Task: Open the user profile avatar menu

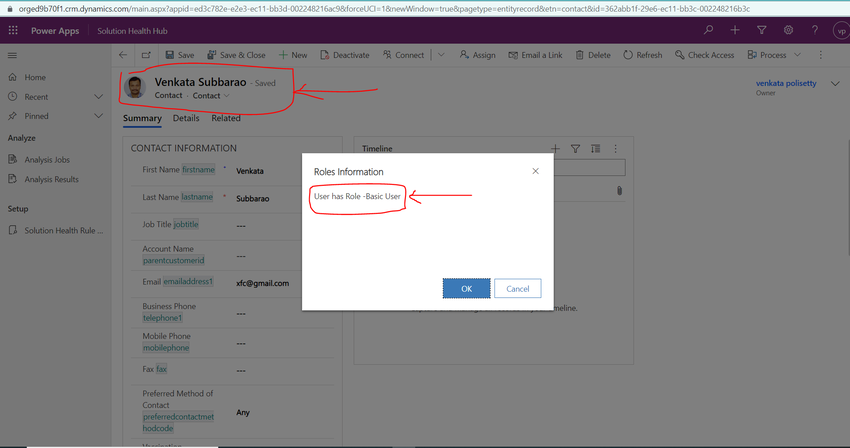Action: click(841, 31)
